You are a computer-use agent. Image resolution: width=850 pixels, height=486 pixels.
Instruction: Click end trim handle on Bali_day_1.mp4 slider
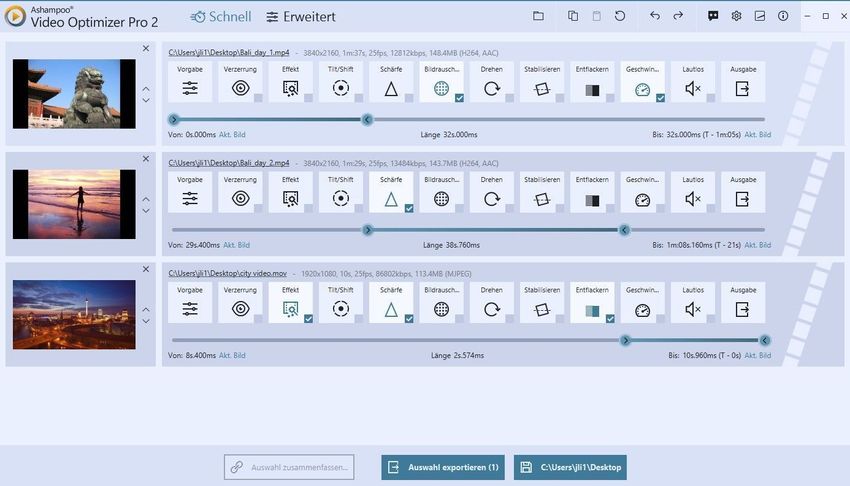[367, 119]
